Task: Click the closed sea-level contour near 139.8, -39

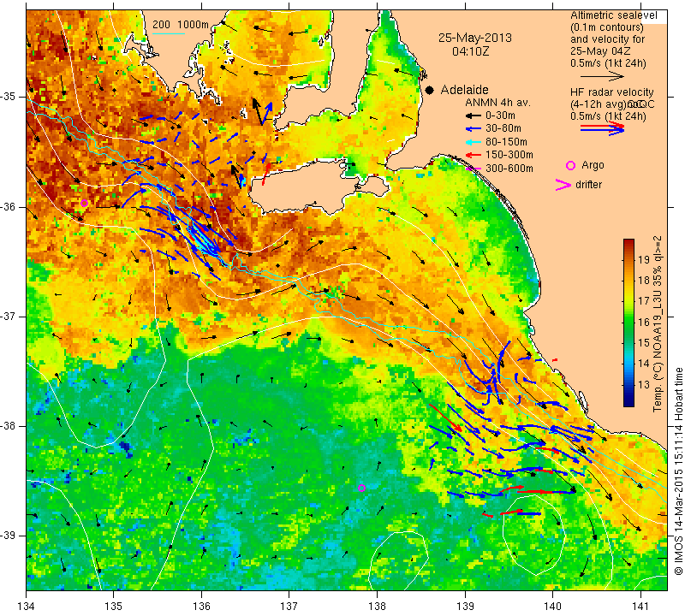Action: coord(533,536)
